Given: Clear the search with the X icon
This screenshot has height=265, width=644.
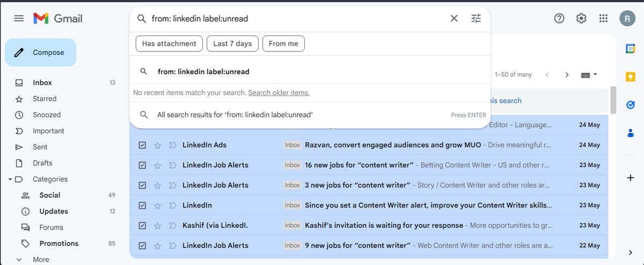Looking at the screenshot, I should pos(454,18).
